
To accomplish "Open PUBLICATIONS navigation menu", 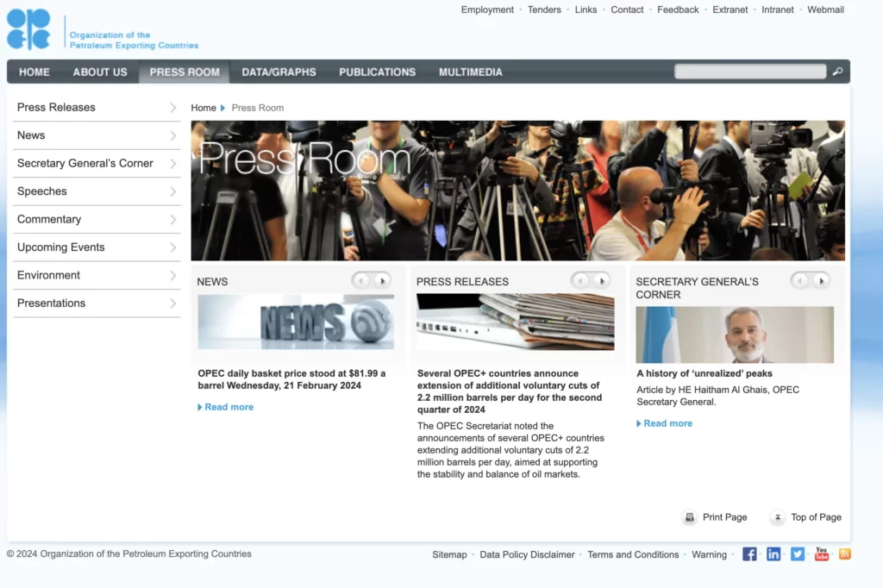I will [378, 72].
